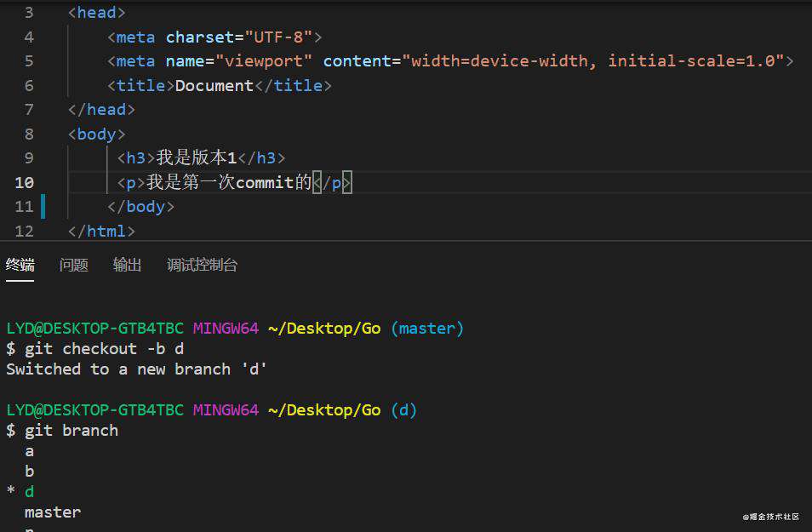Click the modified-line indicator beside line 11
The image size is (812, 532).
[x=43, y=207]
